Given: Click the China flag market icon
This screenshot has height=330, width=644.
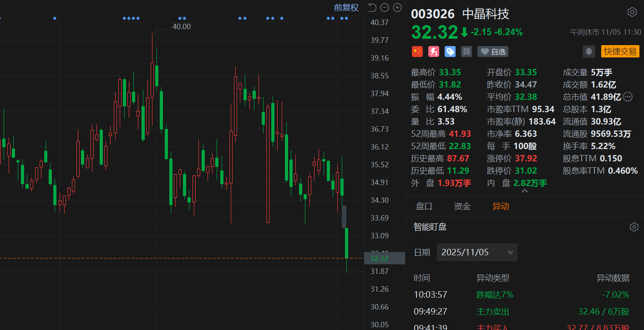Looking at the screenshot, I should point(417,52).
